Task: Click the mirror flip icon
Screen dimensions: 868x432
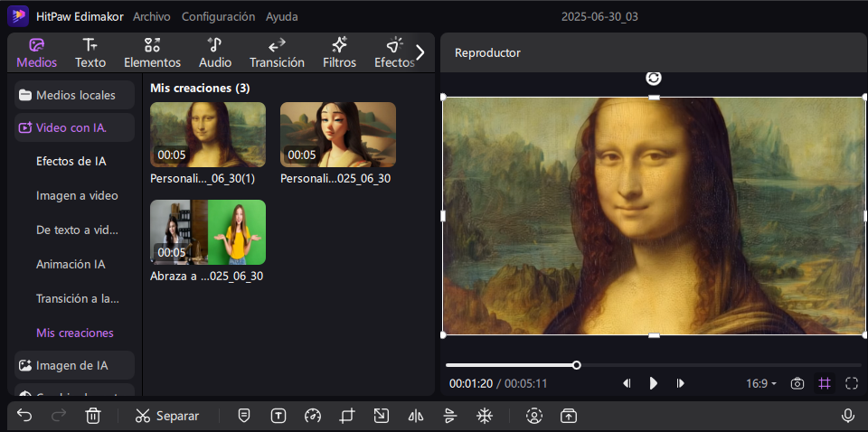Action: tap(416, 416)
